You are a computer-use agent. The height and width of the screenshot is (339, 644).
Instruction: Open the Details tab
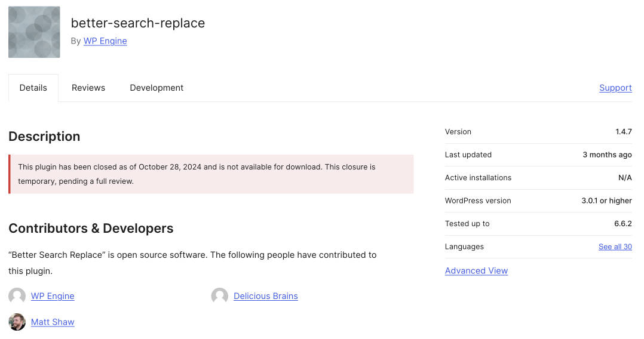coord(33,88)
